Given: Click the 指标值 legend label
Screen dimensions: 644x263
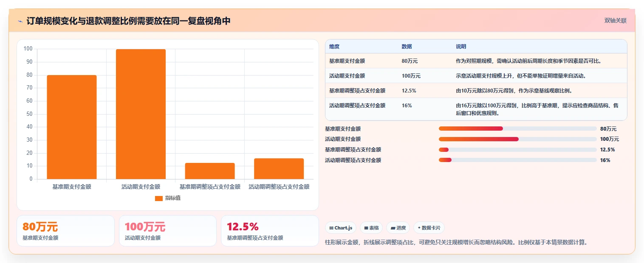Looking at the screenshot, I should pos(173,199).
